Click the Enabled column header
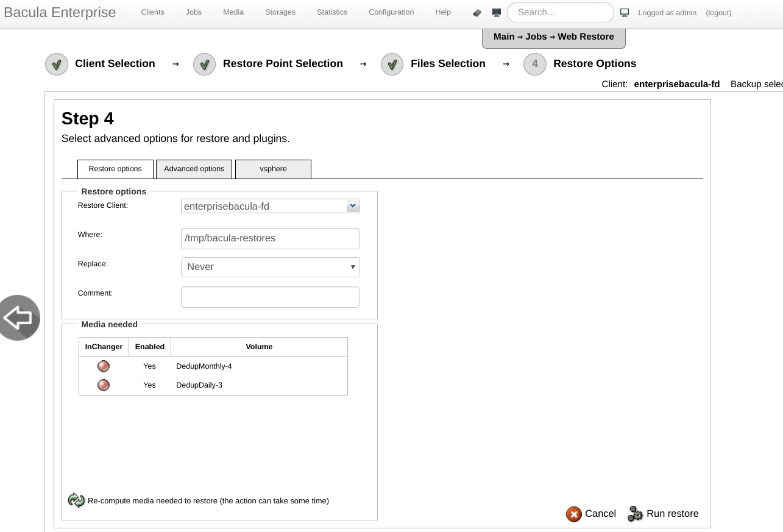The height and width of the screenshot is (532, 783). click(x=150, y=347)
